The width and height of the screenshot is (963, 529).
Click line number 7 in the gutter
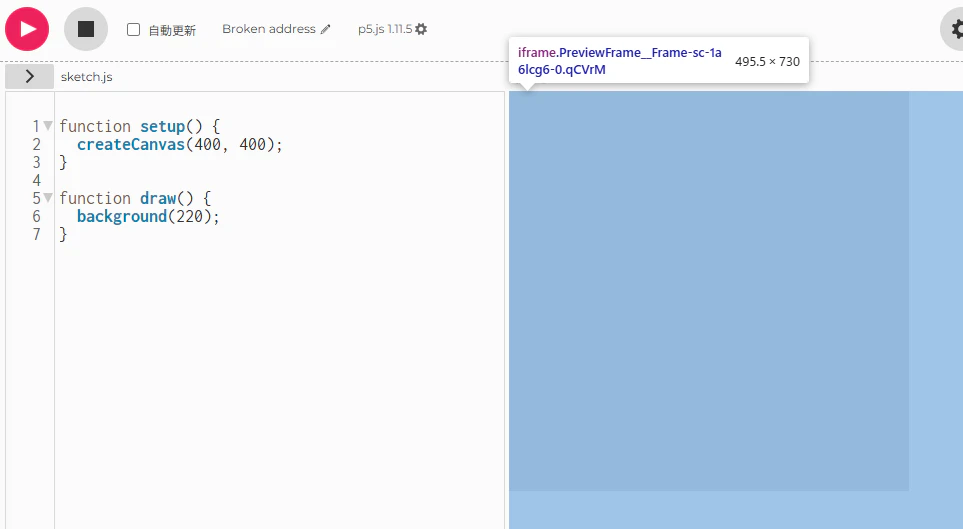[36, 234]
